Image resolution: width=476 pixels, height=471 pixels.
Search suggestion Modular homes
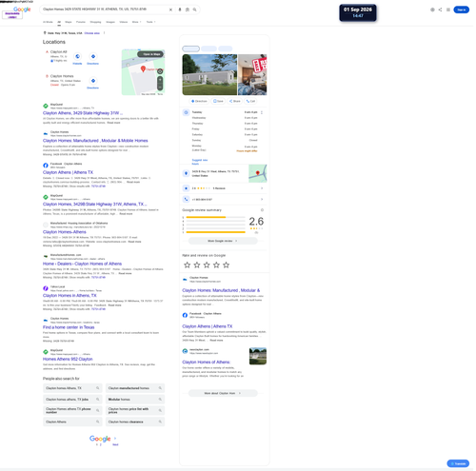pyautogui.click(x=135, y=400)
